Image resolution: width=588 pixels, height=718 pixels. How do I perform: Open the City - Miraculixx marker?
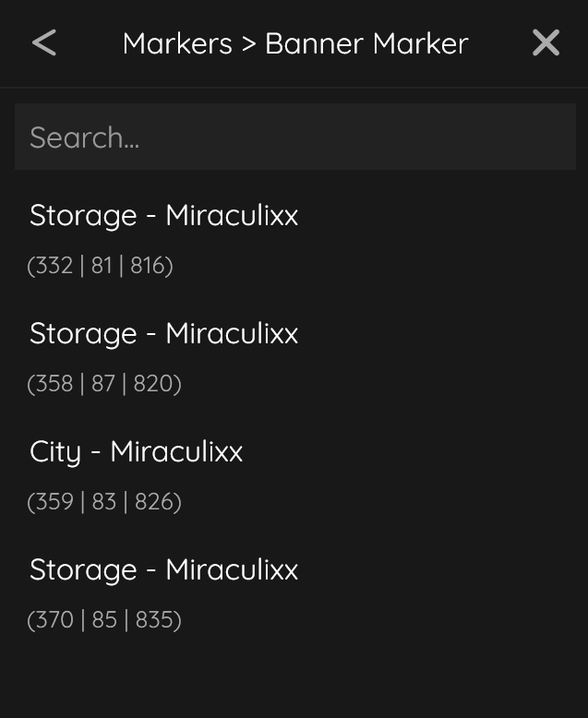(x=137, y=452)
